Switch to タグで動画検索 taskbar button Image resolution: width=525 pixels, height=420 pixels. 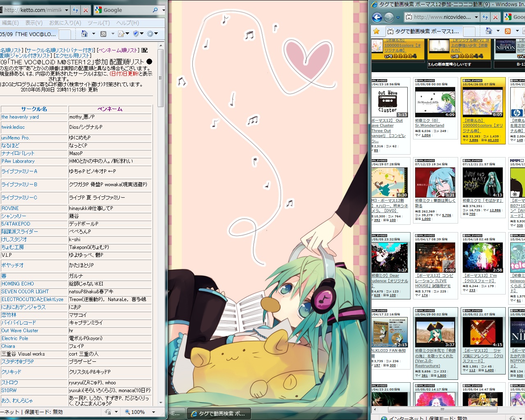pos(219,413)
